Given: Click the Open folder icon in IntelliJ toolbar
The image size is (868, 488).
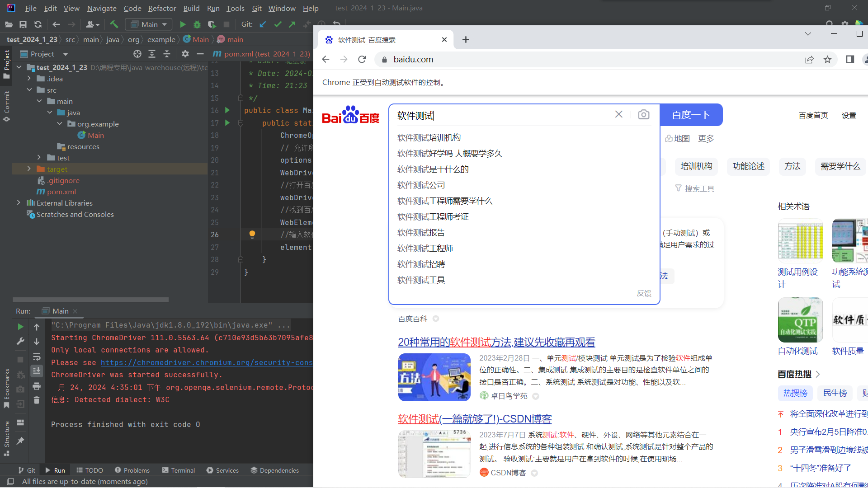Looking at the screenshot, I should 8,24.
